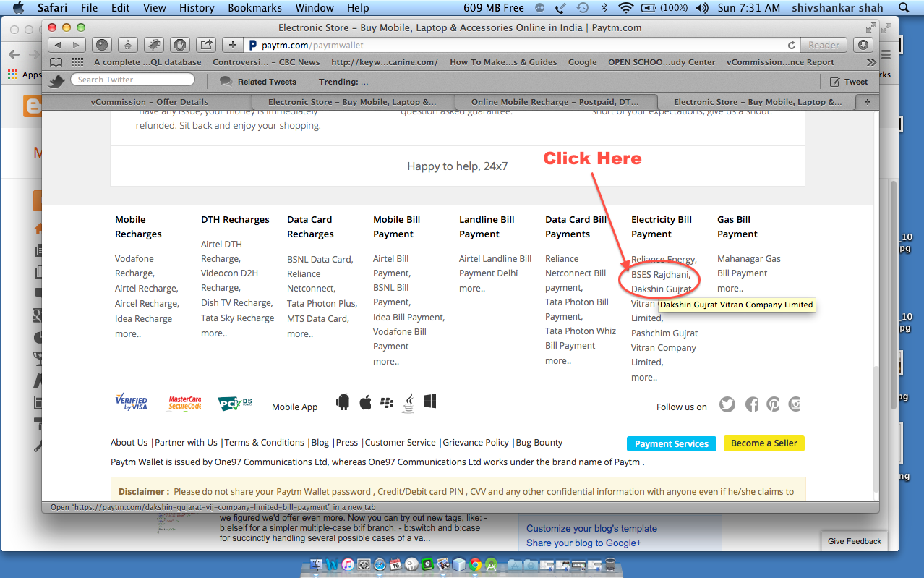Open the shivshankar shah user menu
Viewport: 924px width, 578px height.
coord(836,8)
